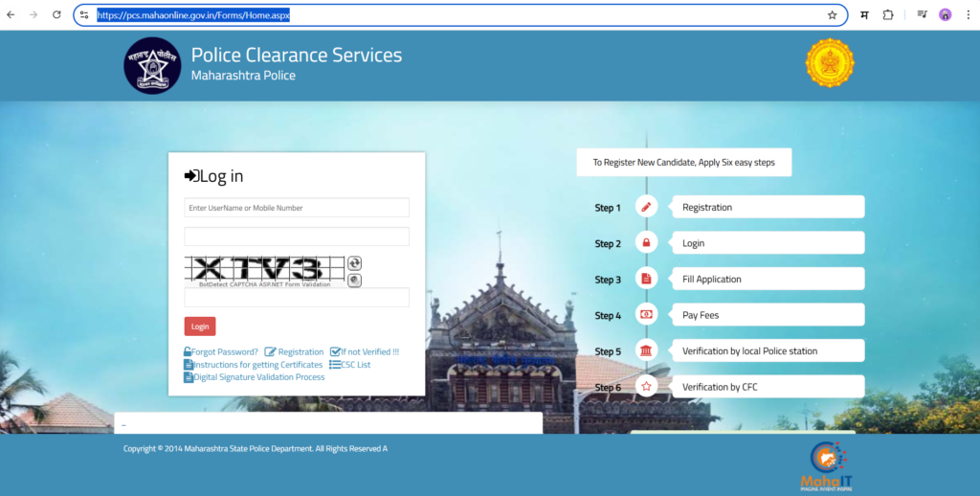The width and height of the screenshot is (980, 496).
Task: Click the Step 5 police station building icon
Action: 646,351
